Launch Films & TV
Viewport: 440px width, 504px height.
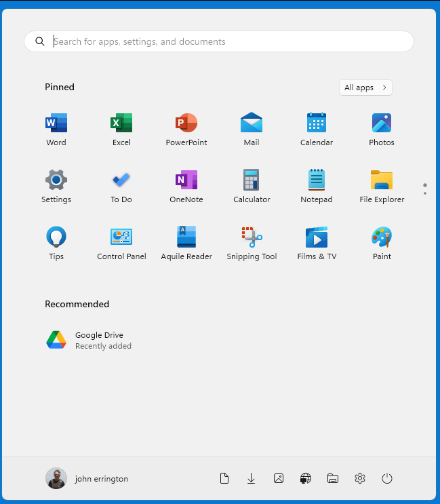(x=317, y=243)
